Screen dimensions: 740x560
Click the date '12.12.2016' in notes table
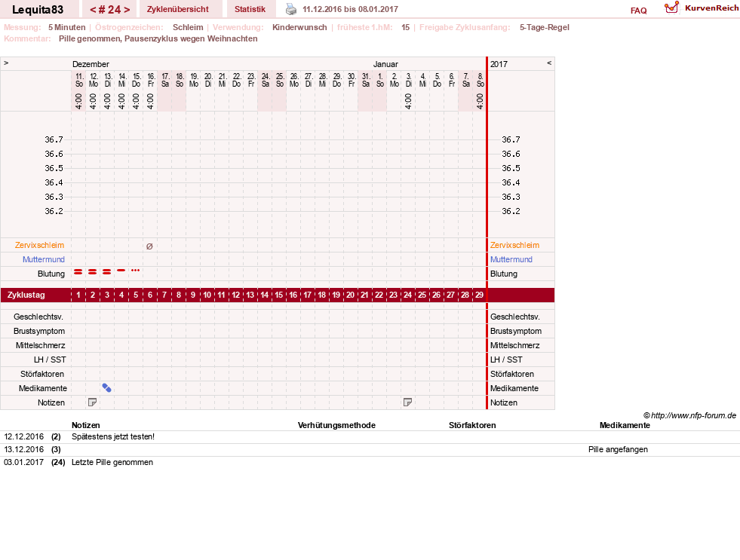point(23,436)
